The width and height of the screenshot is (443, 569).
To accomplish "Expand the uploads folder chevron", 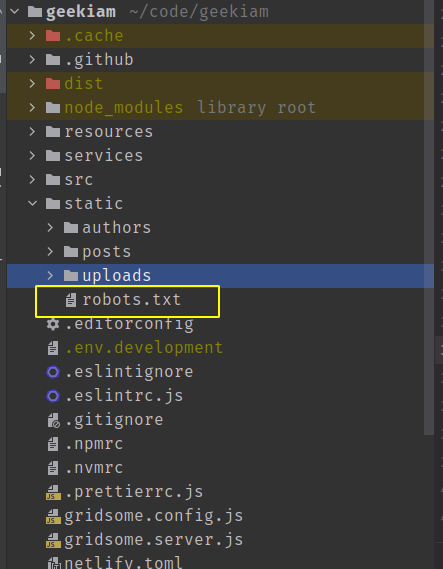I will pyautogui.click(x=50, y=275).
